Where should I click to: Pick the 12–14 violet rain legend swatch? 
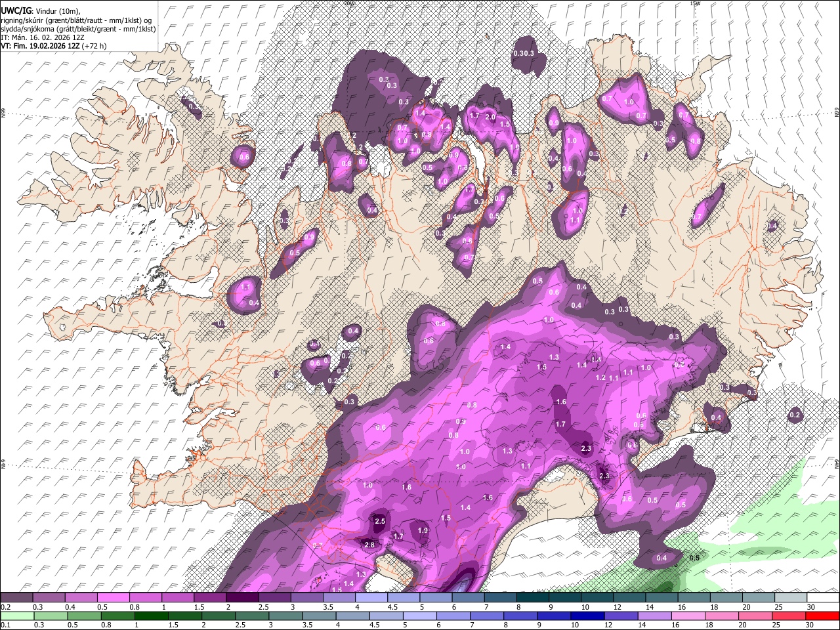(x=620, y=616)
